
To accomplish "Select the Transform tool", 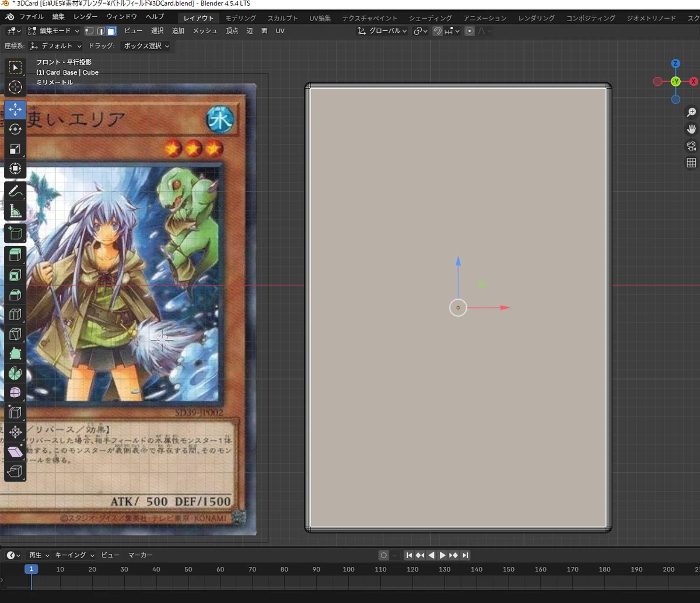I will [x=15, y=169].
